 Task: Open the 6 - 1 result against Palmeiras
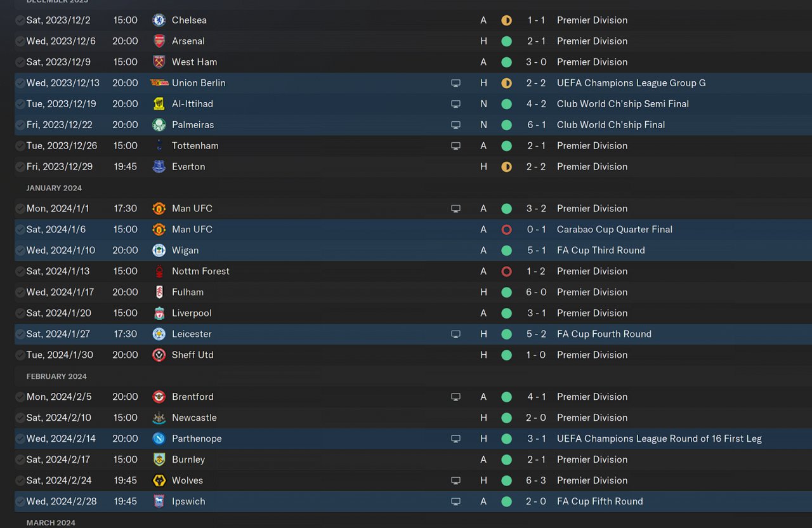(537, 125)
